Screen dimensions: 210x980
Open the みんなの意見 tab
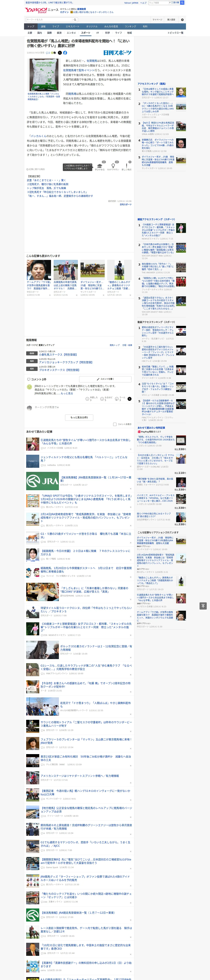pyautogui.click(x=111, y=27)
